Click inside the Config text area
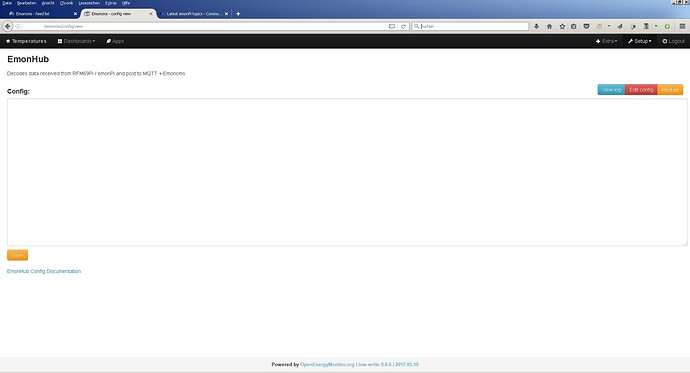The image size is (690, 373). click(x=347, y=172)
